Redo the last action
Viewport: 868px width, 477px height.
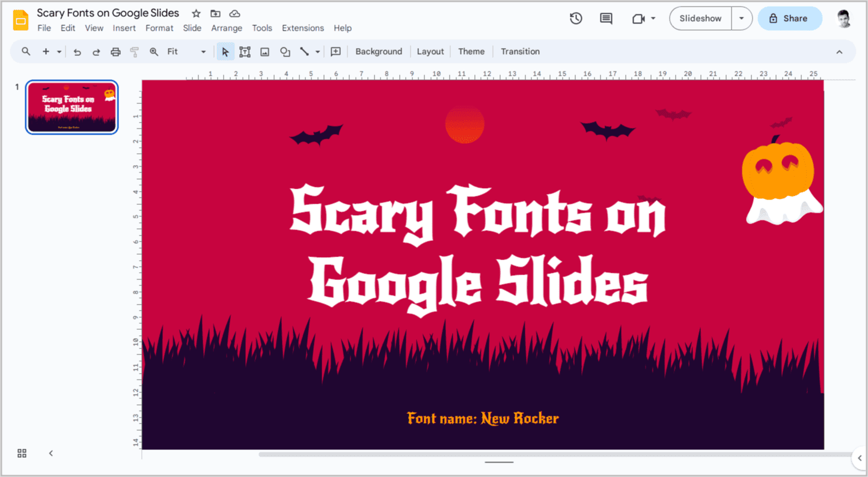pyautogui.click(x=96, y=52)
